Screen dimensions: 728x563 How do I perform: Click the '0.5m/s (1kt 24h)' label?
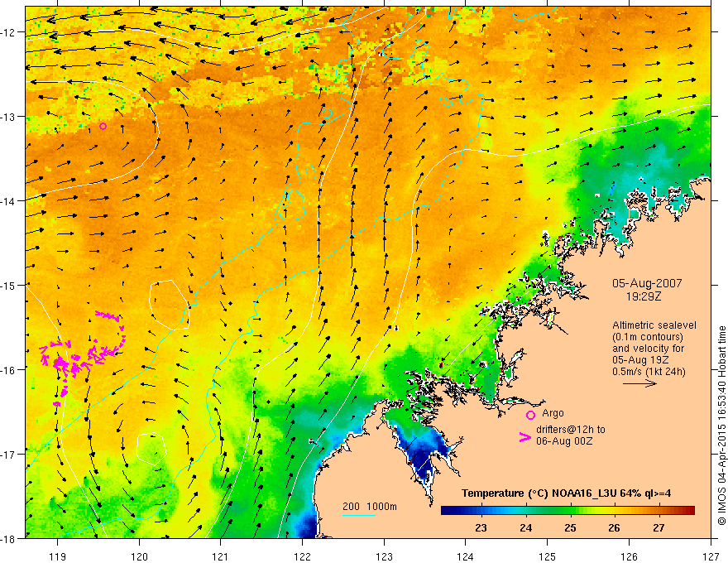(x=649, y=371)
